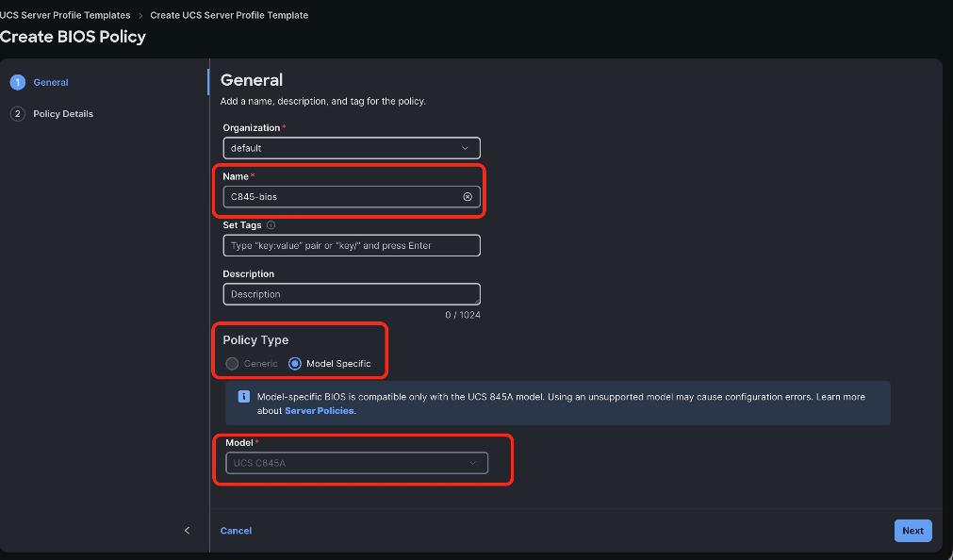Viewport: 953px width, 560px height.
Task: Click the Policy Type heading
Action: tap(255, 340)
